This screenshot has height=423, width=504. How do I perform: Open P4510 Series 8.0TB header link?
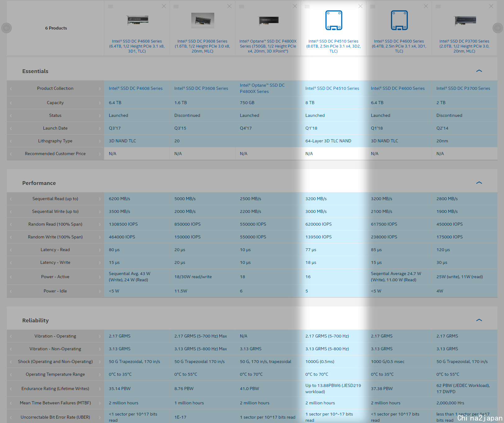[334, 46]
